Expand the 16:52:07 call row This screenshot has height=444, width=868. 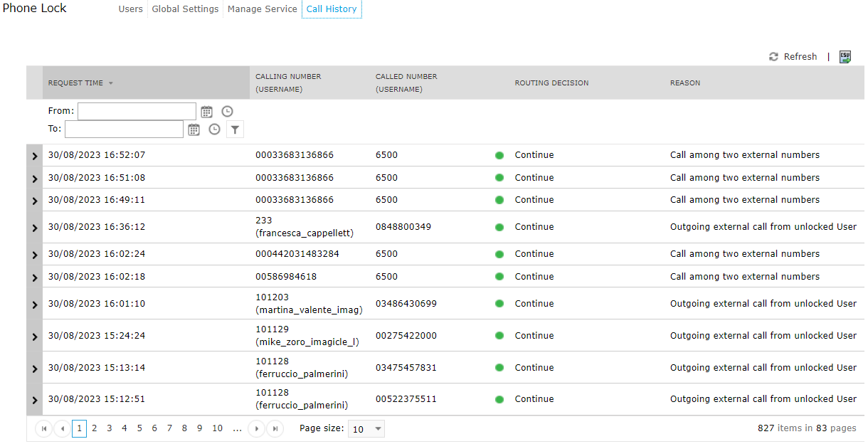[x=34, y=156]
